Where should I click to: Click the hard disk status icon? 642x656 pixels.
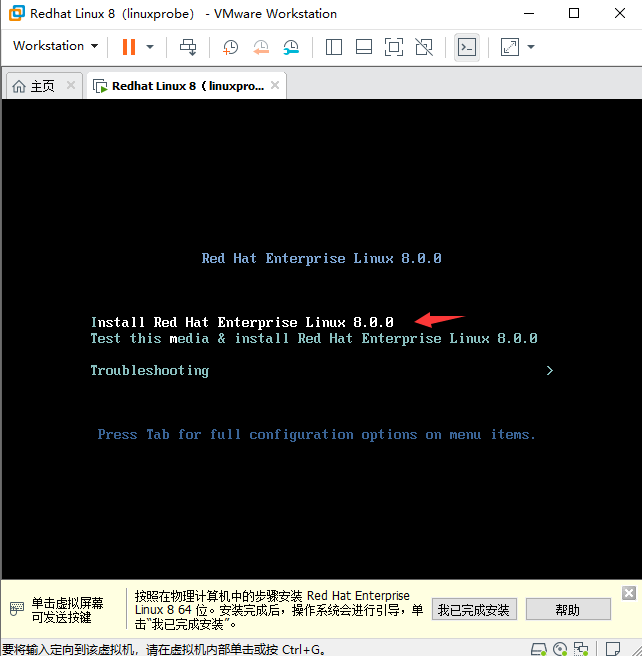539,649
